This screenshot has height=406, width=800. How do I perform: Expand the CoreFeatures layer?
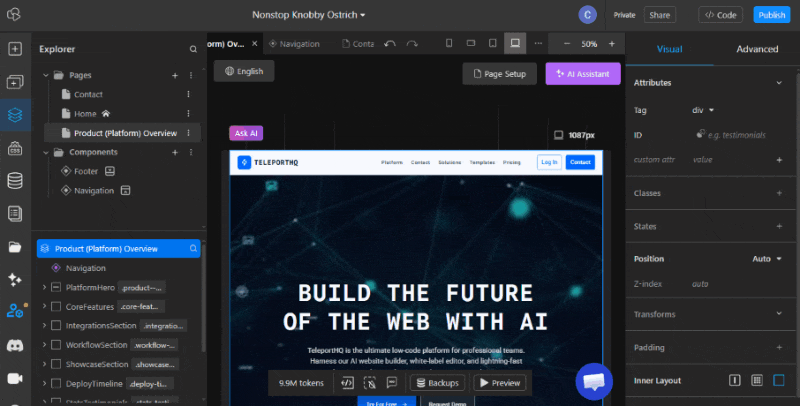[x=44, y=307]
